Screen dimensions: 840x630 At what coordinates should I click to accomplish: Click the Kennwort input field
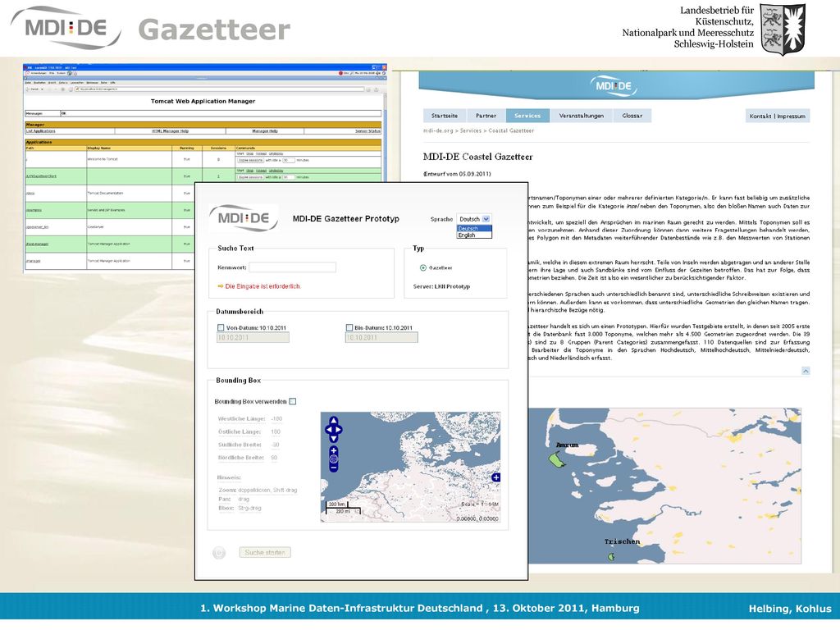click(293, 267)
